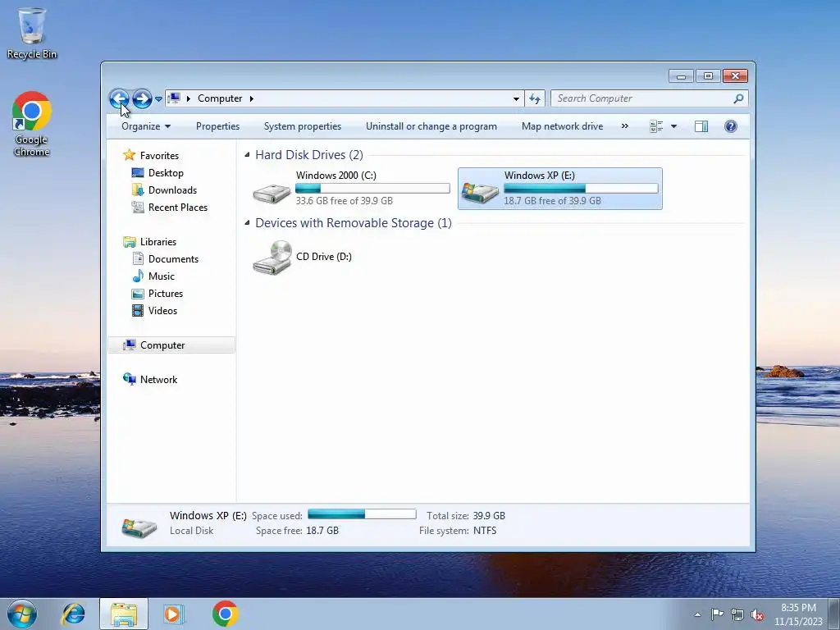Click the Space used bar in details pane
This screenshot has height=630, width=840.
(362, 514)
